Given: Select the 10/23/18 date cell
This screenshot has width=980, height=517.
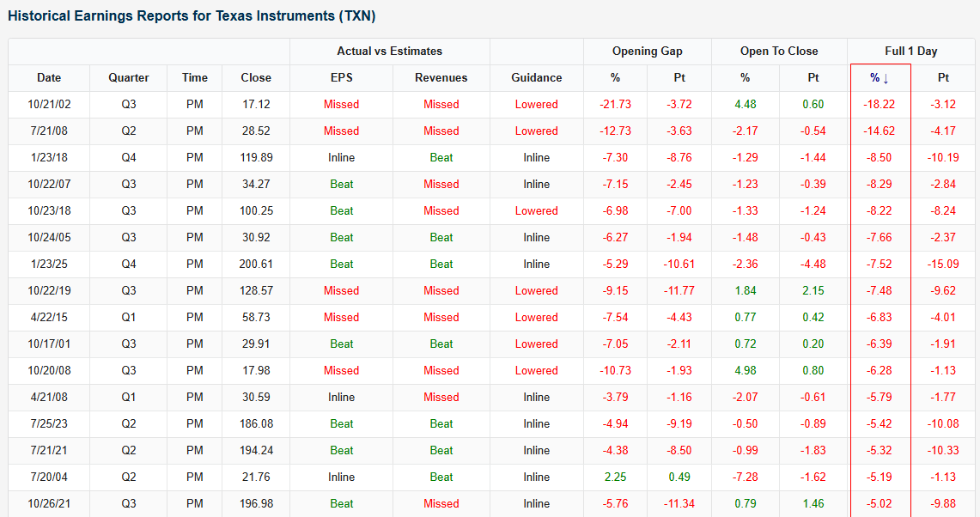Looking at the screenshot, I should pos(49,210).
